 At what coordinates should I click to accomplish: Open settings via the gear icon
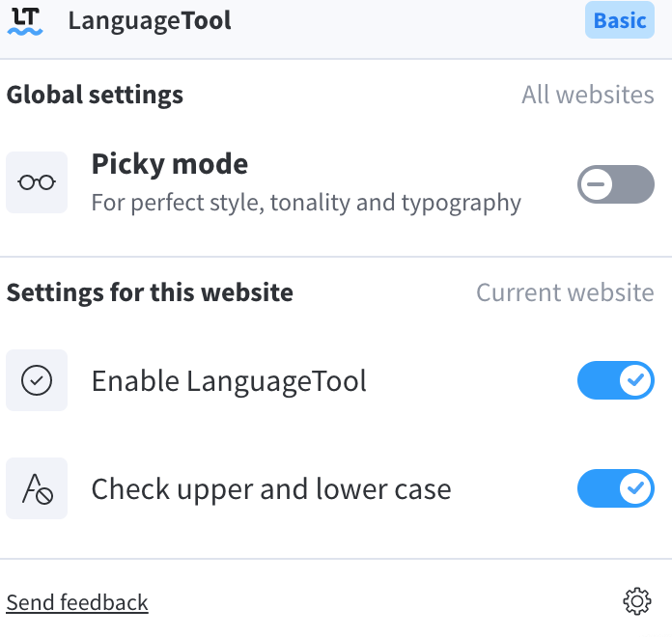637,601
